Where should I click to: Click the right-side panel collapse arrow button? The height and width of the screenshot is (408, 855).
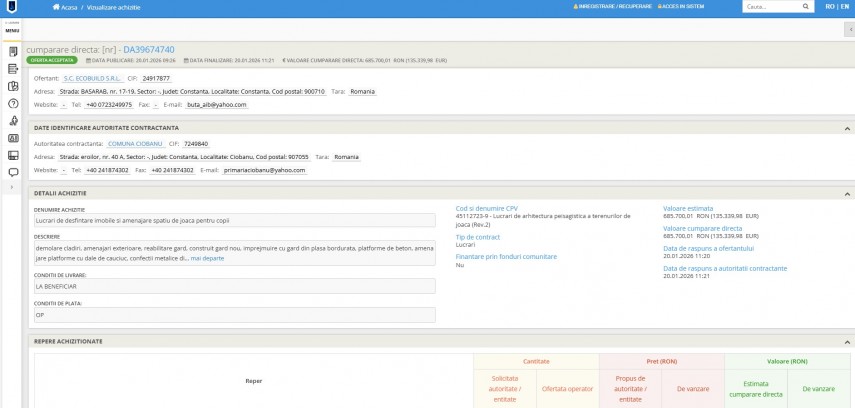(x=849, y=30)
